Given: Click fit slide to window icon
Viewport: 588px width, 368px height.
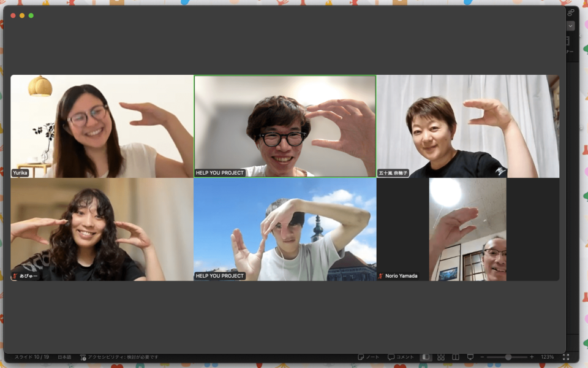Looking at the screenshot, I should coord(566,357).
